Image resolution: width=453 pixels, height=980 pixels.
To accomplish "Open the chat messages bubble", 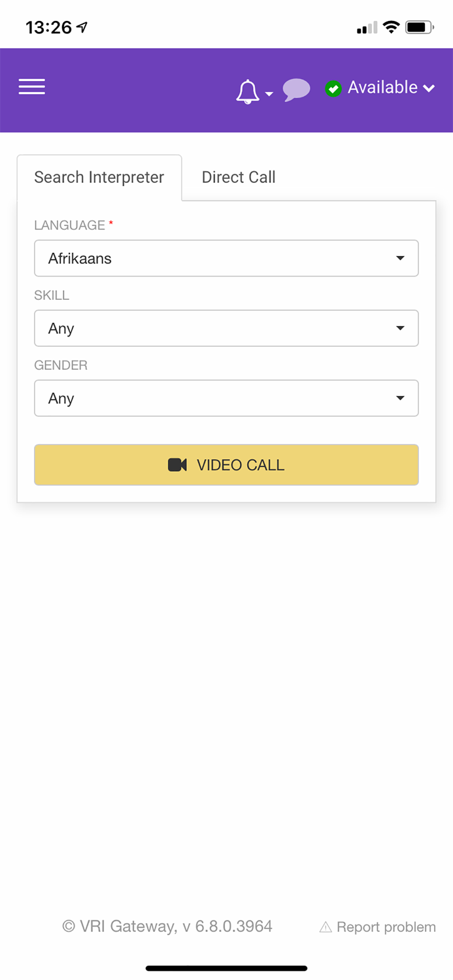I will coord(296,90).
